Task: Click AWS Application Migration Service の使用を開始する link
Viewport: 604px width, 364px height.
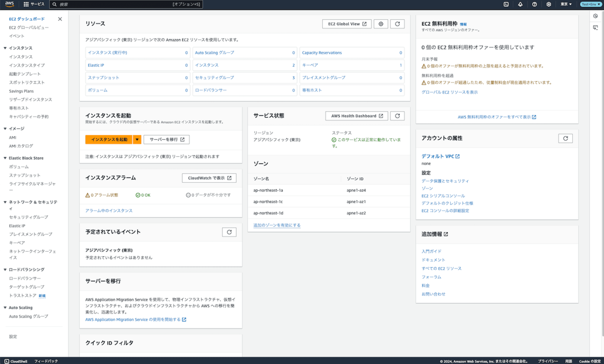Action: click(x=136, y=320)
